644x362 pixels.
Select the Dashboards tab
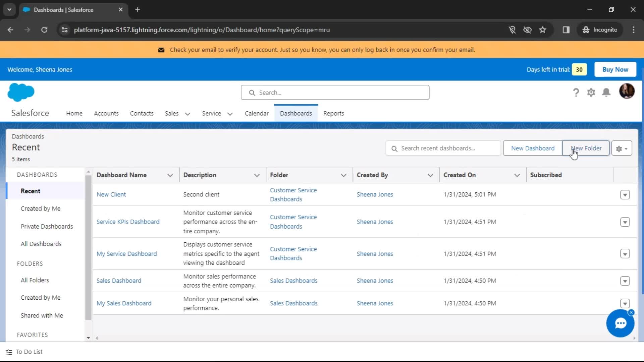(296, 113)
